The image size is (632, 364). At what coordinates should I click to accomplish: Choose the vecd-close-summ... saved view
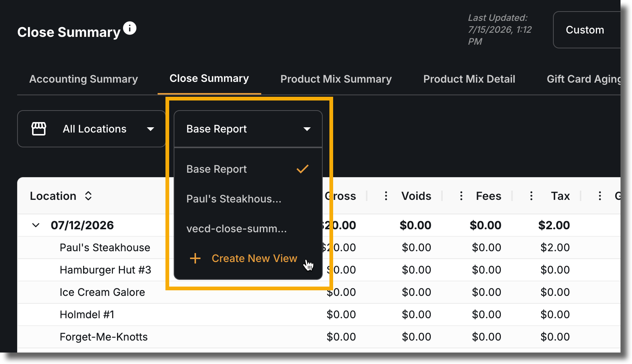pyautogui.click(x=248, y=229)
